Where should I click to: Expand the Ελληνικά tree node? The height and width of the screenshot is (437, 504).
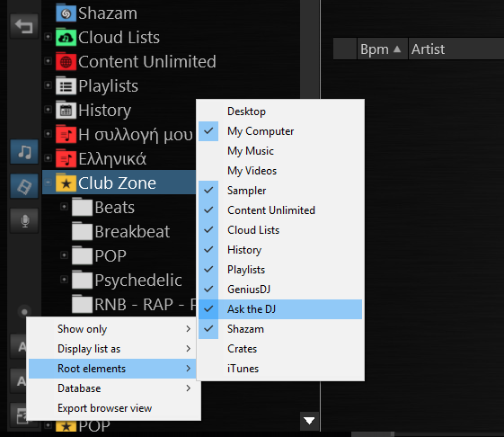[x=48, y=158]
